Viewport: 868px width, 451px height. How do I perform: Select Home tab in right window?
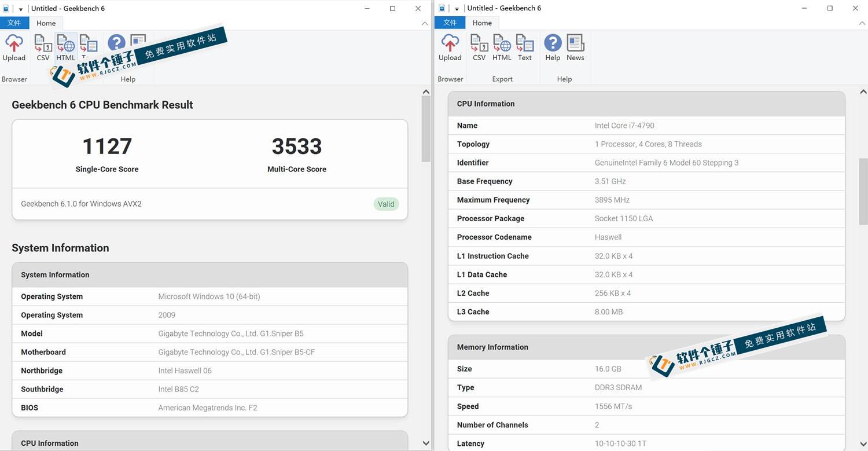coord(482,23)
